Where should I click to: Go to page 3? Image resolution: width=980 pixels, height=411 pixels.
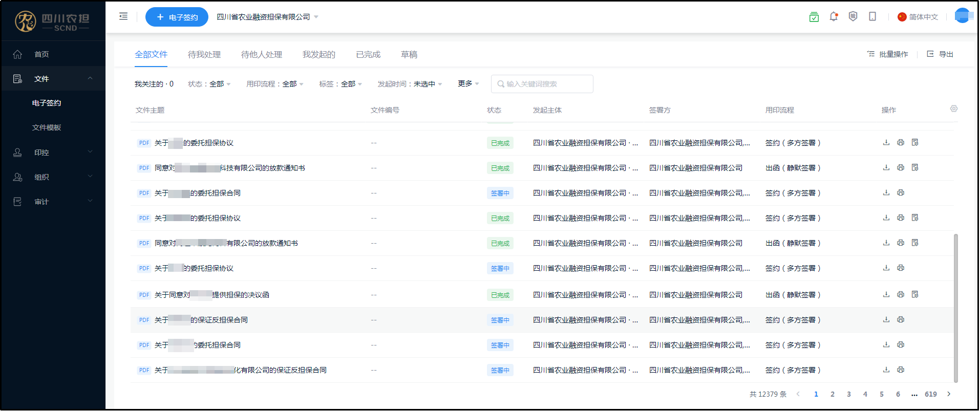[849, 394]
